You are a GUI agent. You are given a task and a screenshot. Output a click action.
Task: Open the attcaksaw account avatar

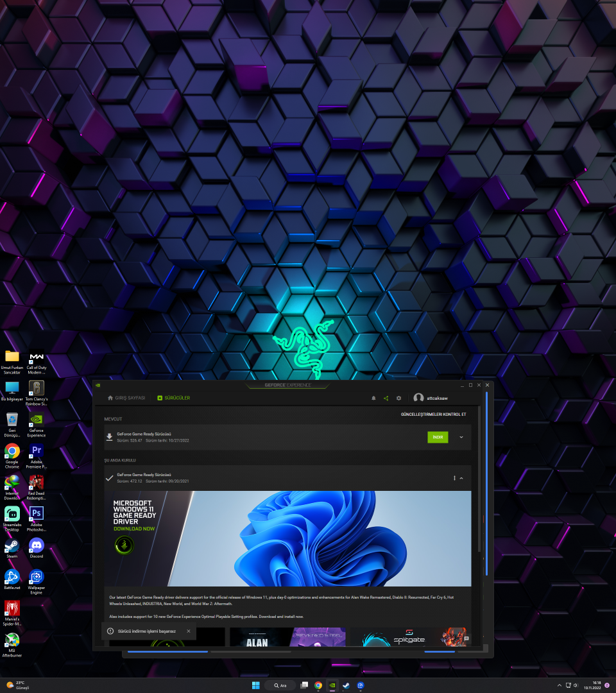click(418, 398)
